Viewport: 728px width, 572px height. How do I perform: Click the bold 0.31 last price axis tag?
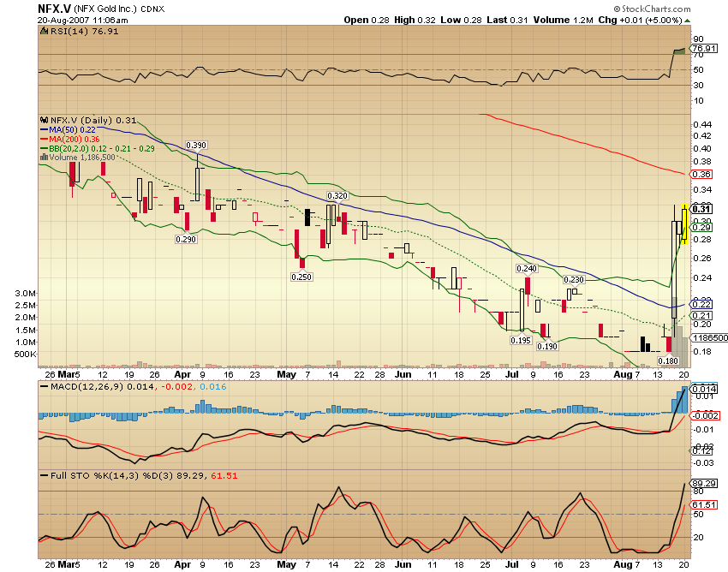(701, 209)
